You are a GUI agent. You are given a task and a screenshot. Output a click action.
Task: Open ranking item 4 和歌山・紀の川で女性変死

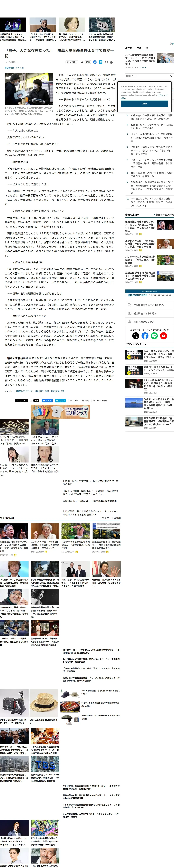[151, 126]
